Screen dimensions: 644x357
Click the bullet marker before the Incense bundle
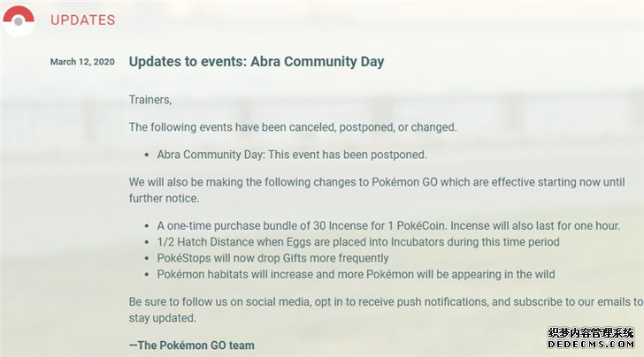click(x=147, y=226)
